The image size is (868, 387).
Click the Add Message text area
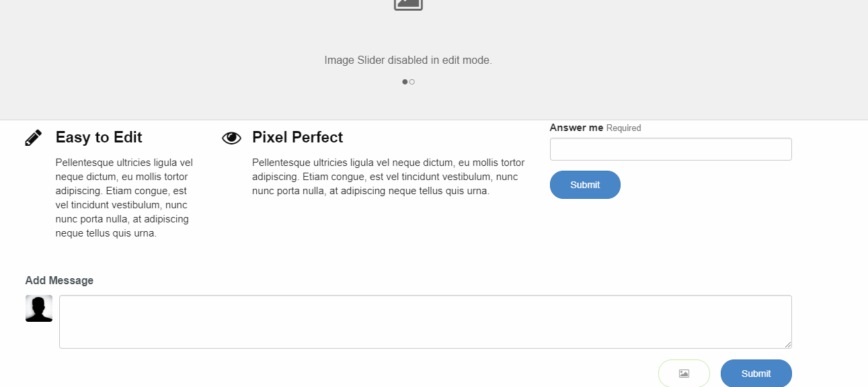[x=426, y=321]
